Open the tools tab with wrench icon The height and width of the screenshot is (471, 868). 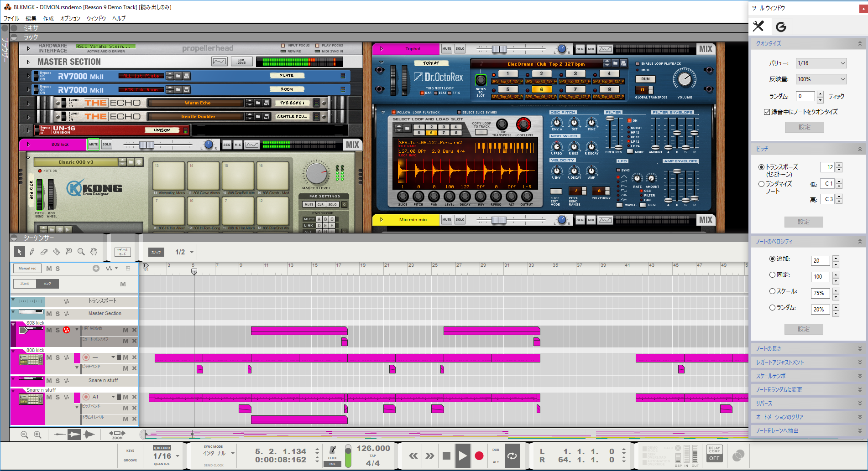click(759, 26)
